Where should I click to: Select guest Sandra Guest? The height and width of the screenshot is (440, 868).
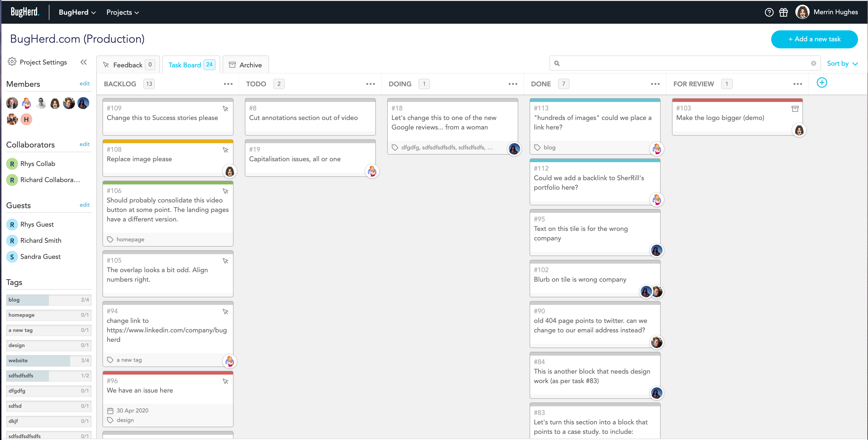pos(34,257)
